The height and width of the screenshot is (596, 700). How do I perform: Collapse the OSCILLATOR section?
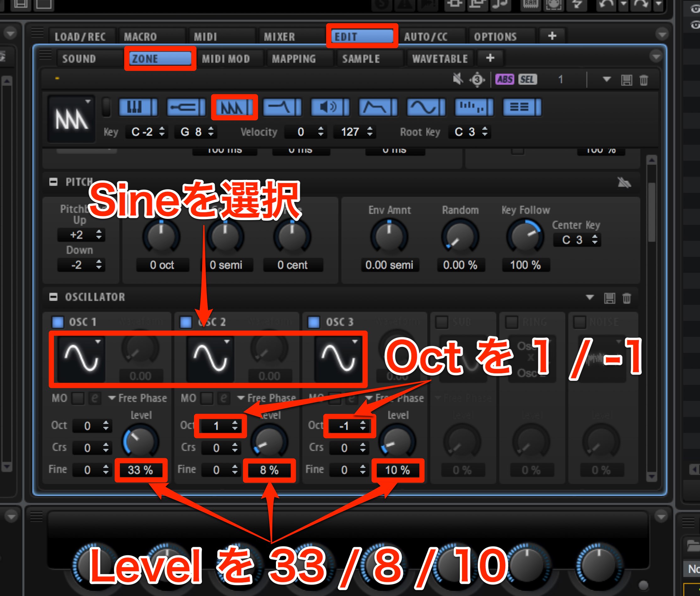(x=53, y=297)
